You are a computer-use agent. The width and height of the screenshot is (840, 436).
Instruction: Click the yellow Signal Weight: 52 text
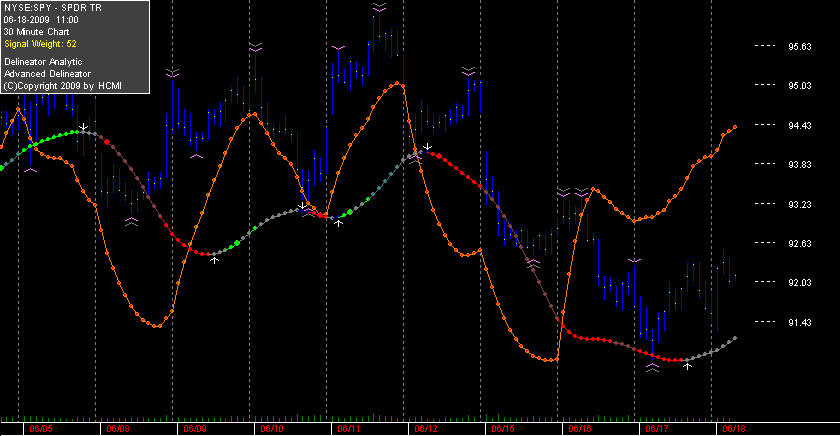40,44
